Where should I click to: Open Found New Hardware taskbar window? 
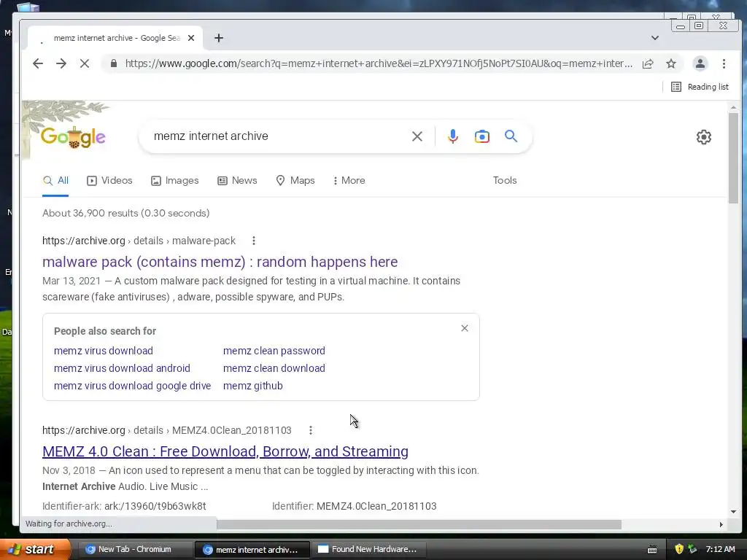click(x=368, y=550)
